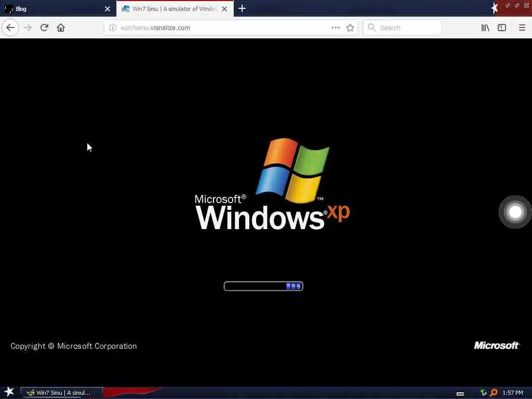Open the hamburger application menu
This screenshot has height=399, width=532.
pos(522,28)
